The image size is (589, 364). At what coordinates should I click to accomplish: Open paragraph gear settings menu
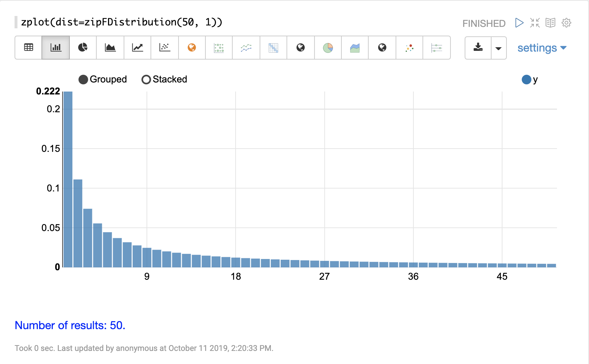pyautogui.click(x=566, y=23)
